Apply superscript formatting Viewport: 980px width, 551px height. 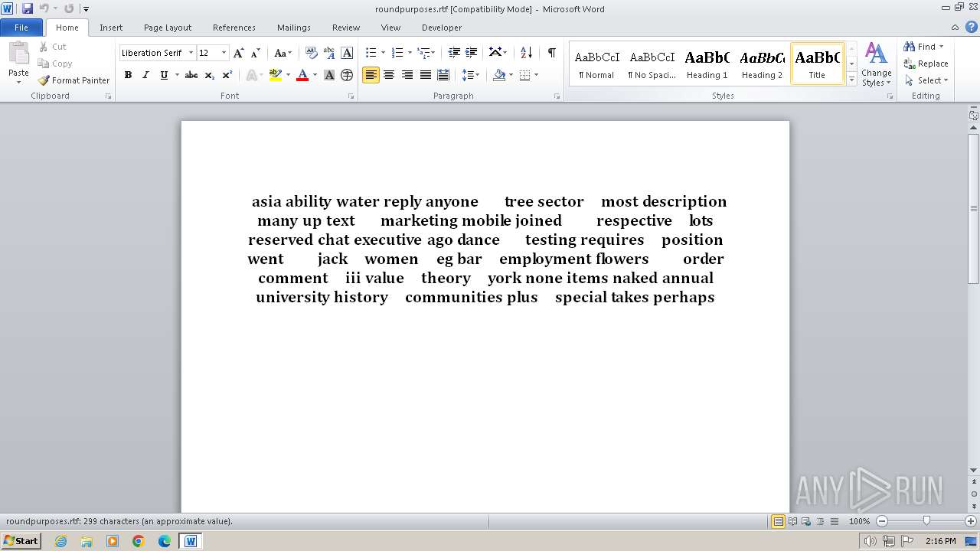[x=227, y=75]
